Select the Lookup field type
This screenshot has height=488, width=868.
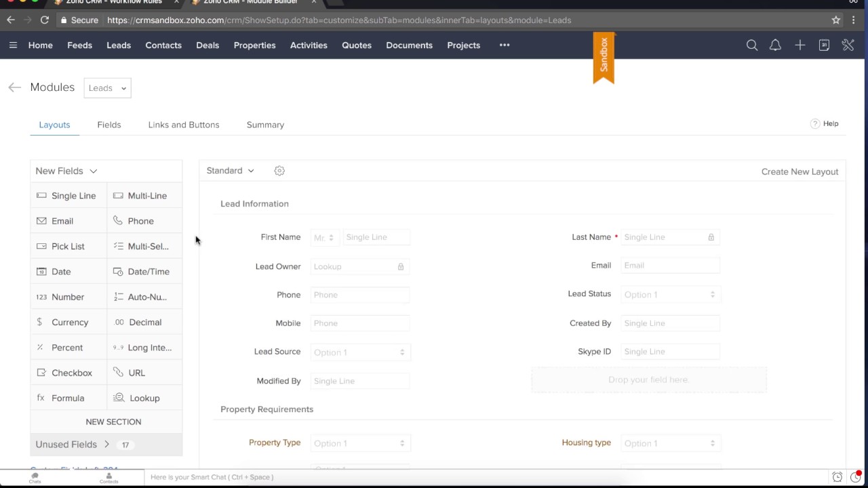pos(145,398)
